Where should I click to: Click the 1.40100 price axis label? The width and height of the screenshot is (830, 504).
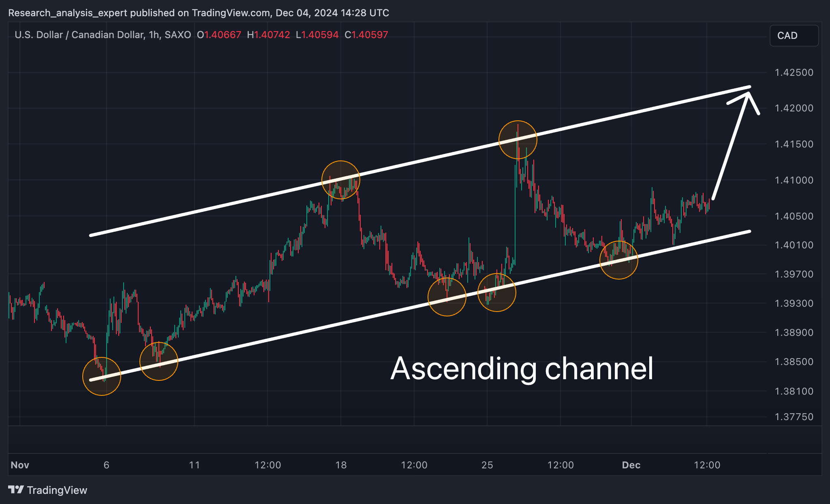pyautogui.click(x=794, y=245)
